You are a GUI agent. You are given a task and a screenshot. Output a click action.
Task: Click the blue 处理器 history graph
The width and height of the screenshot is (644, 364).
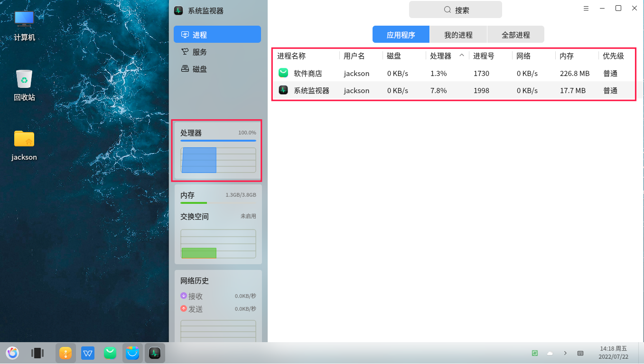[218, 160]
